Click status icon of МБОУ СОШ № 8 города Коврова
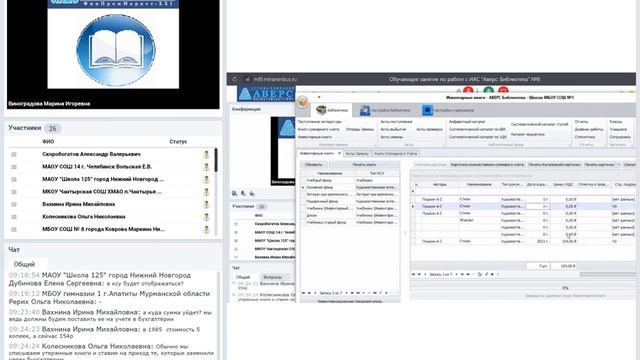The image size is (640, 360). pyautogui.click(x=207, y=229)
